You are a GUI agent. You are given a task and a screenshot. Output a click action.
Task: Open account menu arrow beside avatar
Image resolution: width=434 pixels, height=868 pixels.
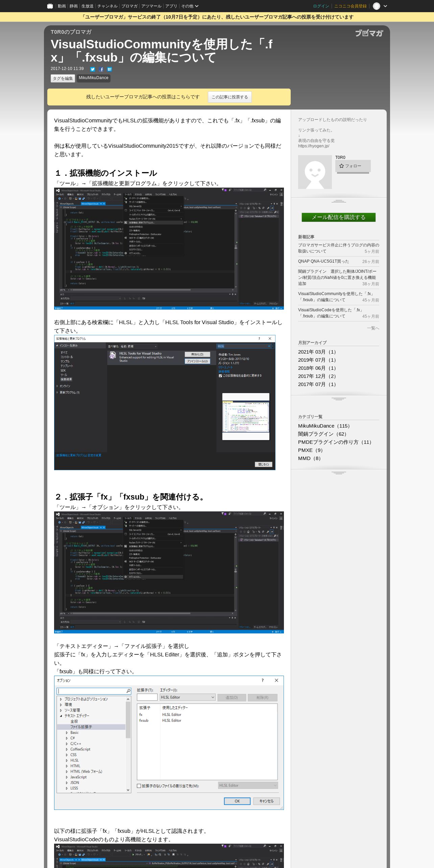coord(385,6)
